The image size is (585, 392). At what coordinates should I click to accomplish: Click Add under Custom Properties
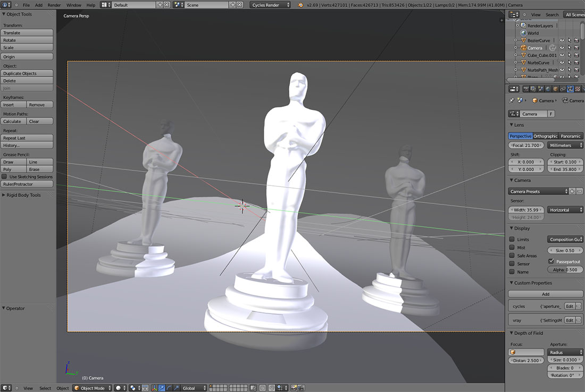546,294
